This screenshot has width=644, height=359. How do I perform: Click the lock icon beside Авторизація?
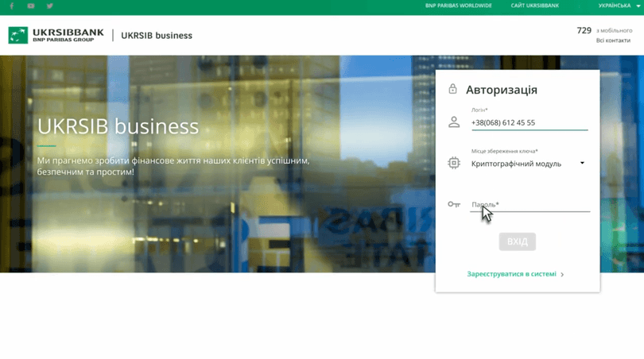coord(452,90)
